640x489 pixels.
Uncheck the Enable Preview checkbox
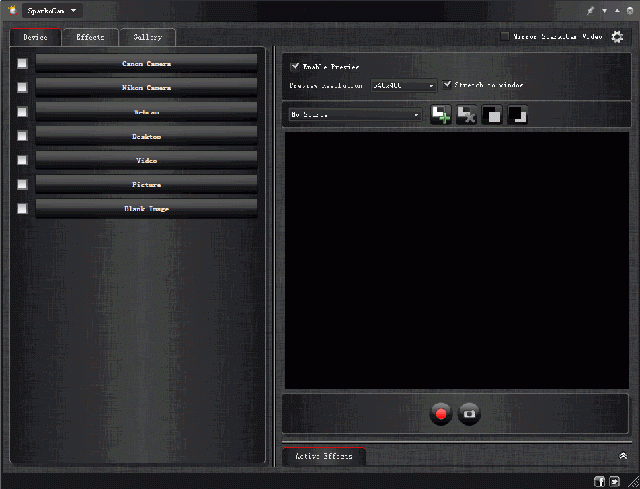(x=295, y=66)
